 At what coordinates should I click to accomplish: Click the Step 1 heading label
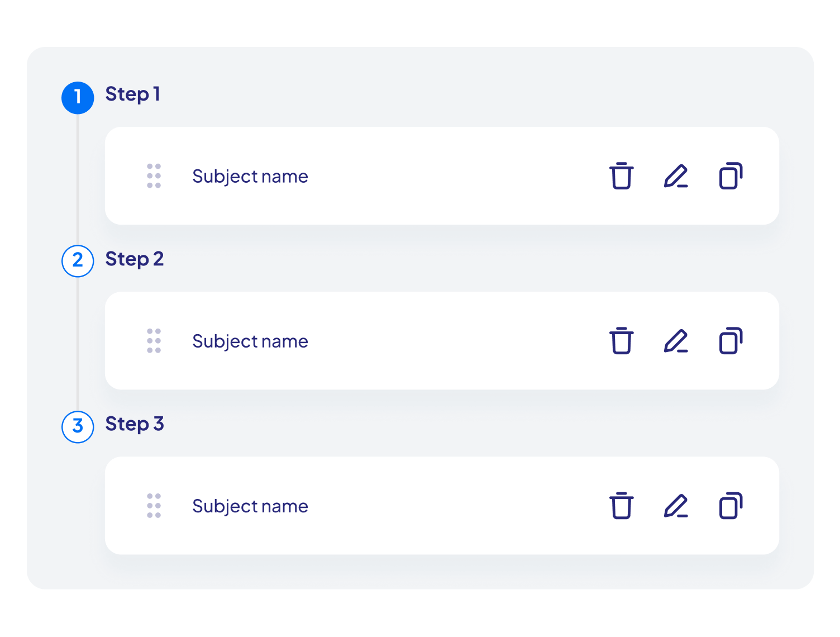pos(133,94)
